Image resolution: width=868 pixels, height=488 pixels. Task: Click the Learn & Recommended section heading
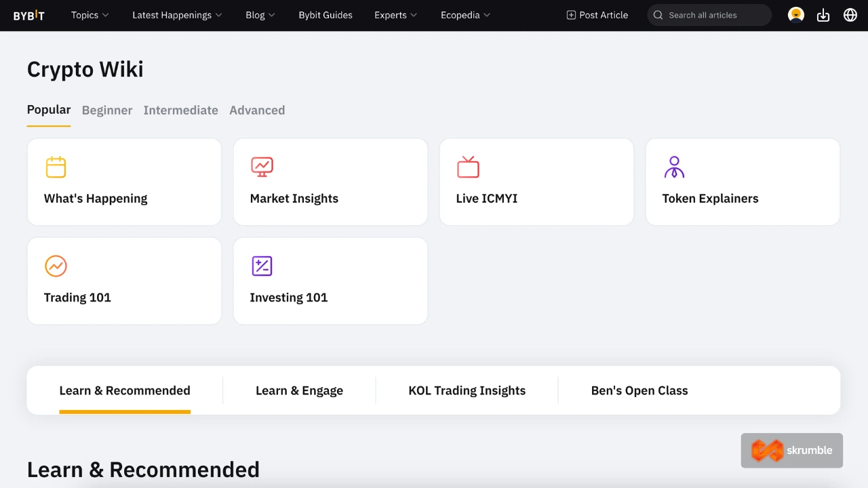(x=143, y=469)
